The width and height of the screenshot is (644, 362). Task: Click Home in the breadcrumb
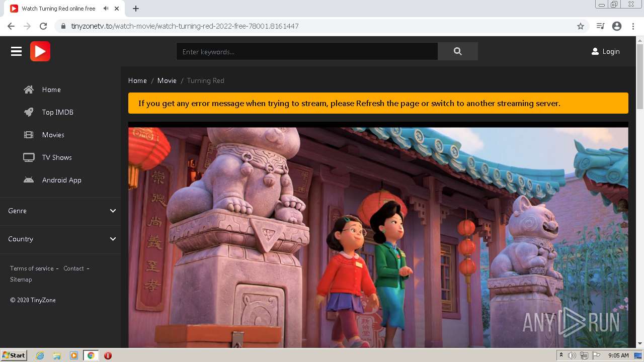[137, 80]
